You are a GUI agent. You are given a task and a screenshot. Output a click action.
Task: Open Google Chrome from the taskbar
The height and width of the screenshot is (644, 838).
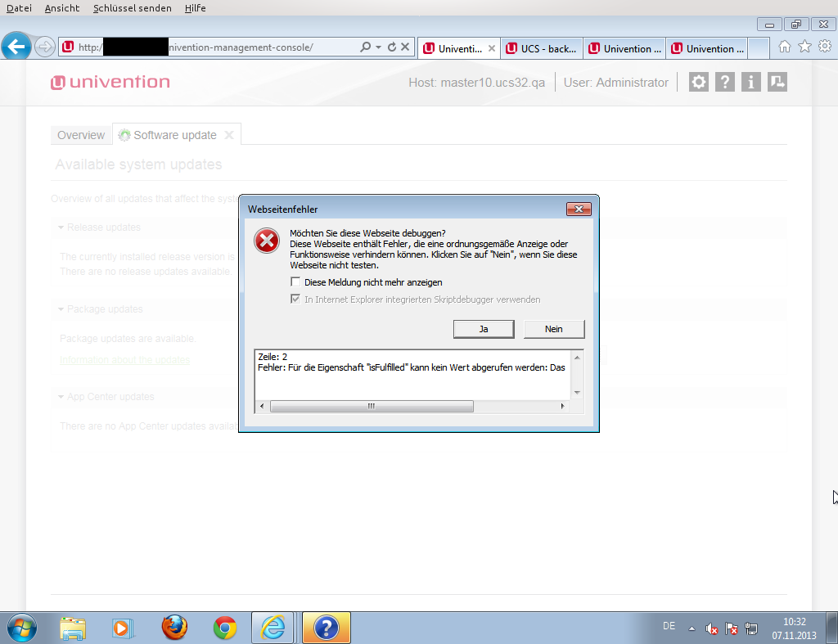pos(225,628)
